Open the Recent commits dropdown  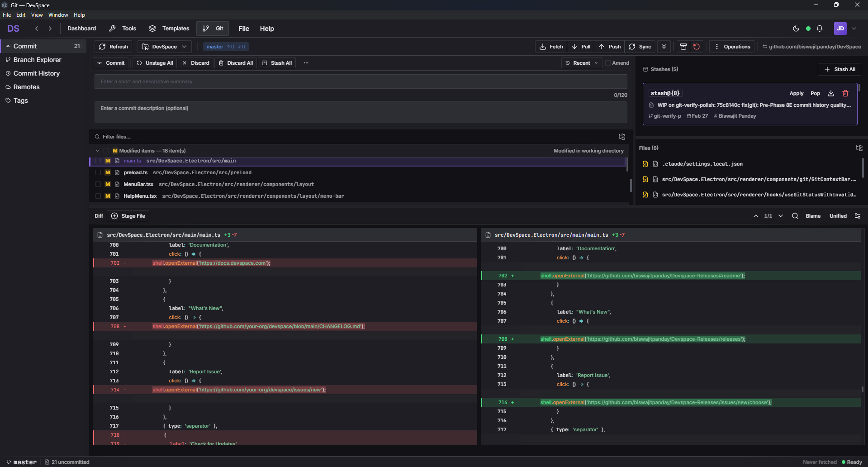point(581,63)
